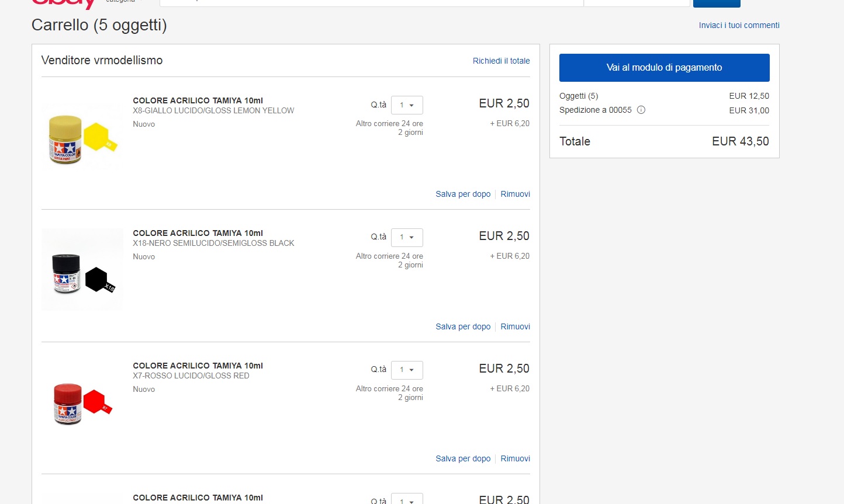Screen dimensions: 844x504
Task: Open quantity dropdown of the fourth item
Action: point(407,499)
